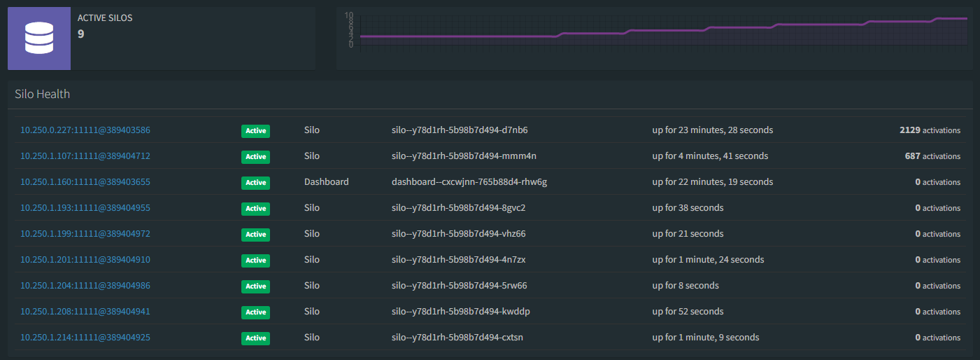Open silo link 10.250.1.193:11111@389404955
The image size is (980, 360).
tap(85, 208)
